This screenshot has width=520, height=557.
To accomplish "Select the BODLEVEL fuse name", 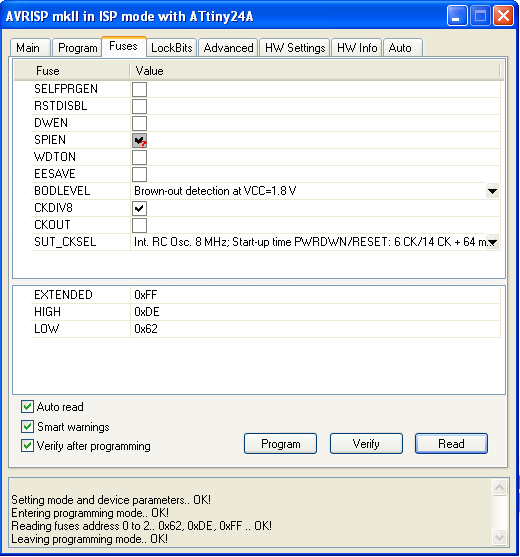I will [62, 191].
